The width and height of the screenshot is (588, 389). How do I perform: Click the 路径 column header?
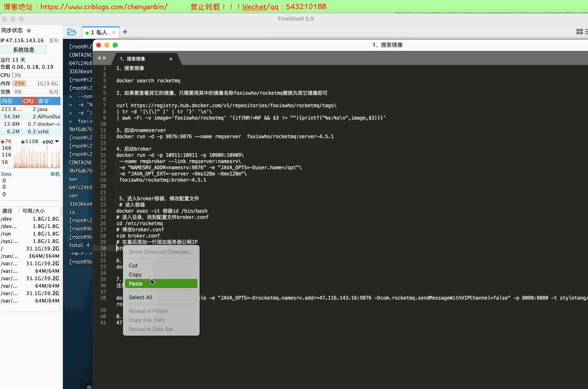[x=8, y=211]
